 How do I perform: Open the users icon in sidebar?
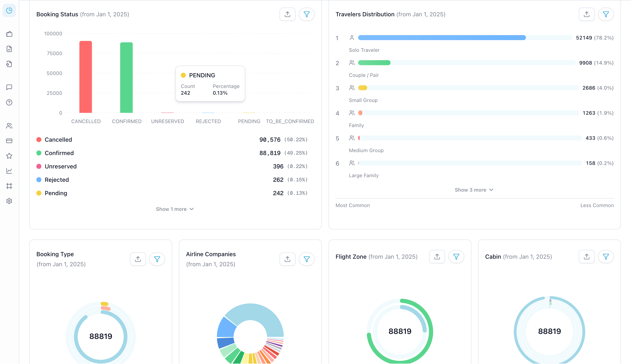click(x=9, y=126)
